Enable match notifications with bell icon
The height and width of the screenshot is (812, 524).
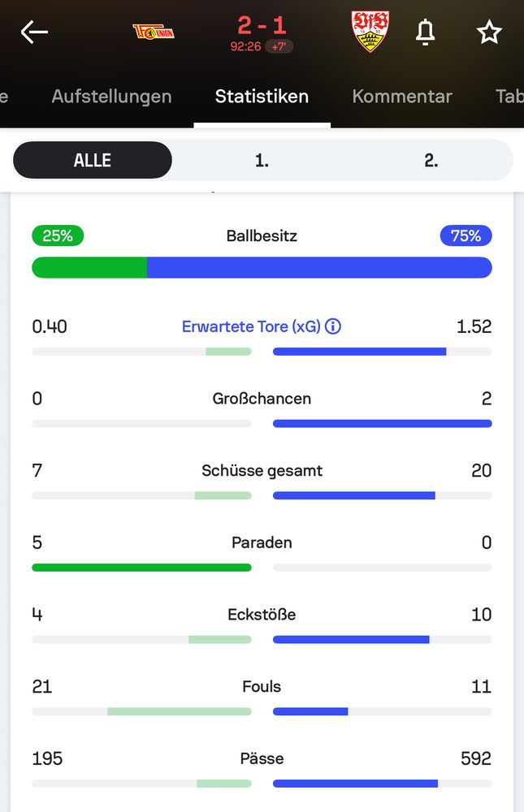425,32
